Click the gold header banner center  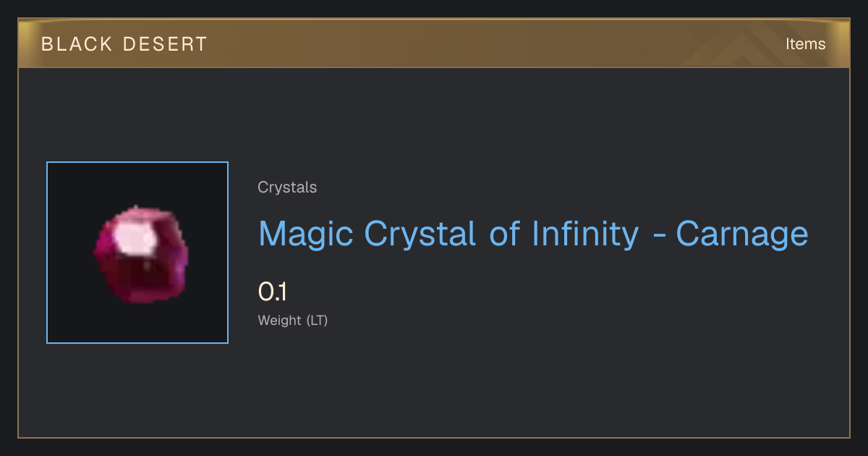tap(434, 44)
